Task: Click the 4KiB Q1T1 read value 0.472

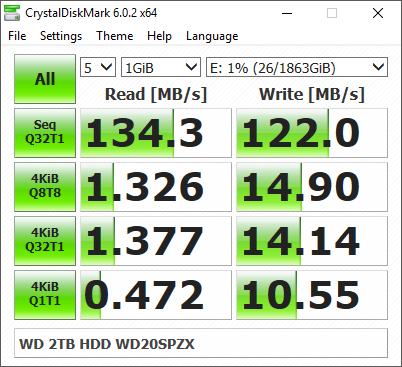Action: click(156, 295)
